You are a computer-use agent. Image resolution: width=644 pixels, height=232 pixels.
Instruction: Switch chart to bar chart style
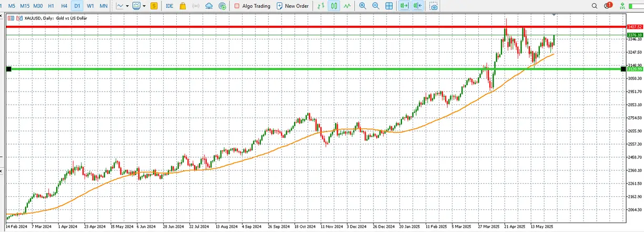pyautogui.click(x=321, y=6)
